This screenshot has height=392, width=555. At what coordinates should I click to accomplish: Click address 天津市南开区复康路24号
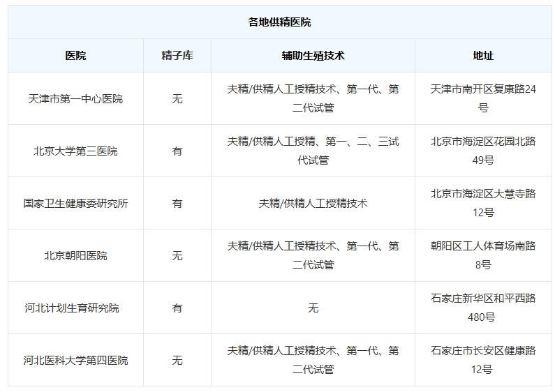tap(483, 98)
